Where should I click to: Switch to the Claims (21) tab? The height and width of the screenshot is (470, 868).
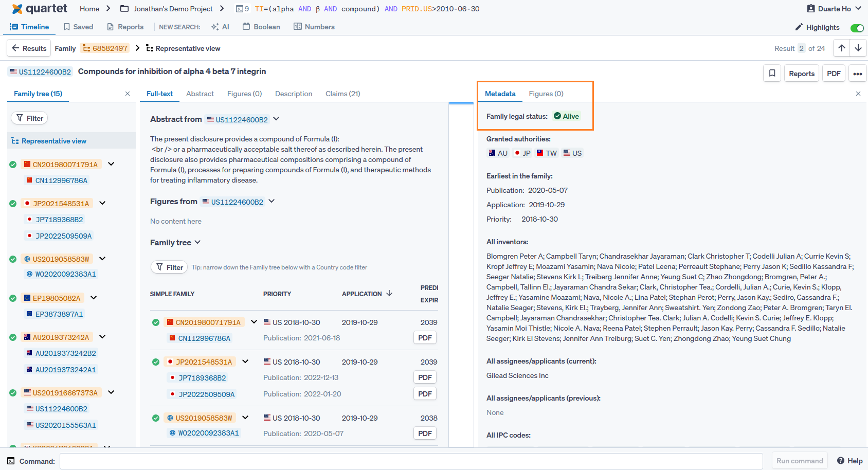[342, 94]
